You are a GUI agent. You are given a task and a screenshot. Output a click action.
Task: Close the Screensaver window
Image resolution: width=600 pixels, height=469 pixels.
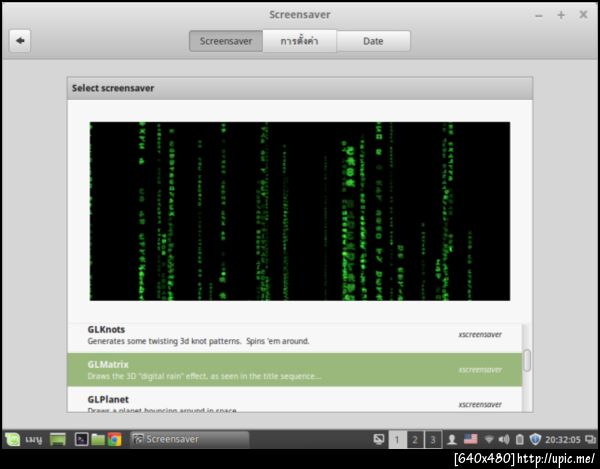[584, 15]
